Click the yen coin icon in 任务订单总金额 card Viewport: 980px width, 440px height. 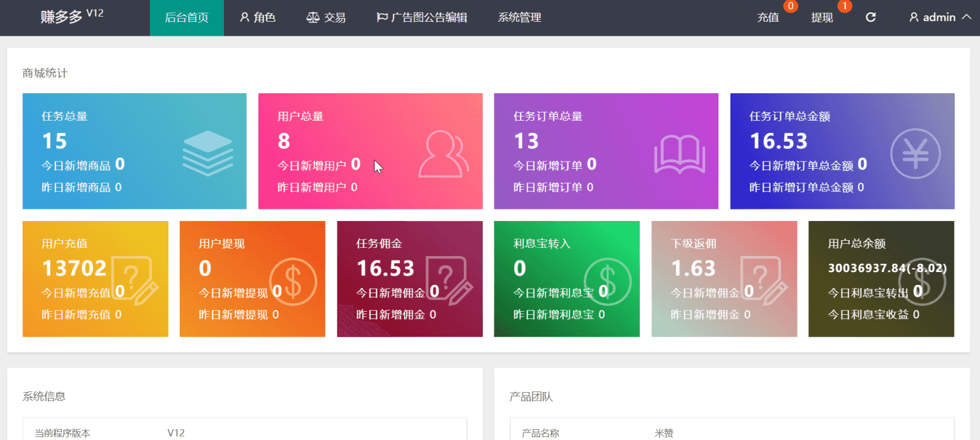click(916, 153)
